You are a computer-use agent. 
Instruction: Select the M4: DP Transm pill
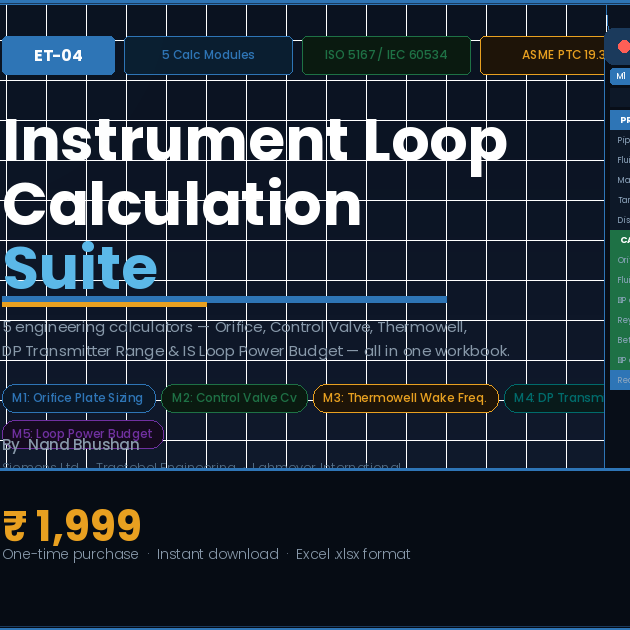click(x=554, y=398)
